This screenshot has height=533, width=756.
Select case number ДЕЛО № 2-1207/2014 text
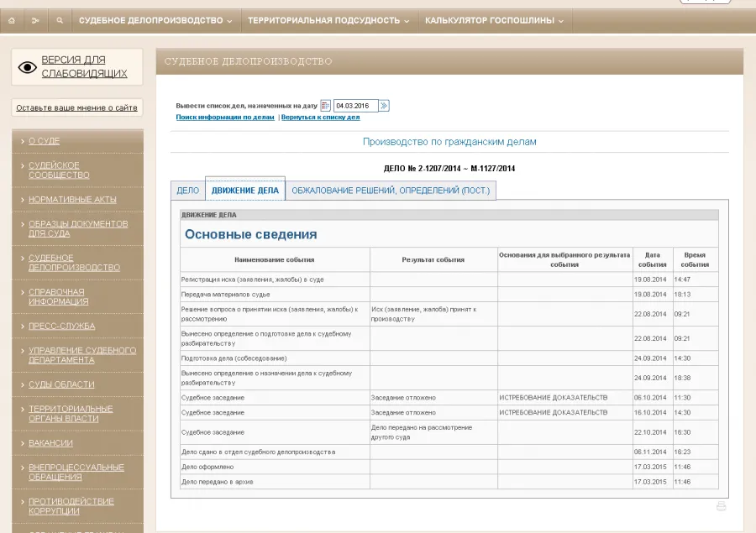449,169
